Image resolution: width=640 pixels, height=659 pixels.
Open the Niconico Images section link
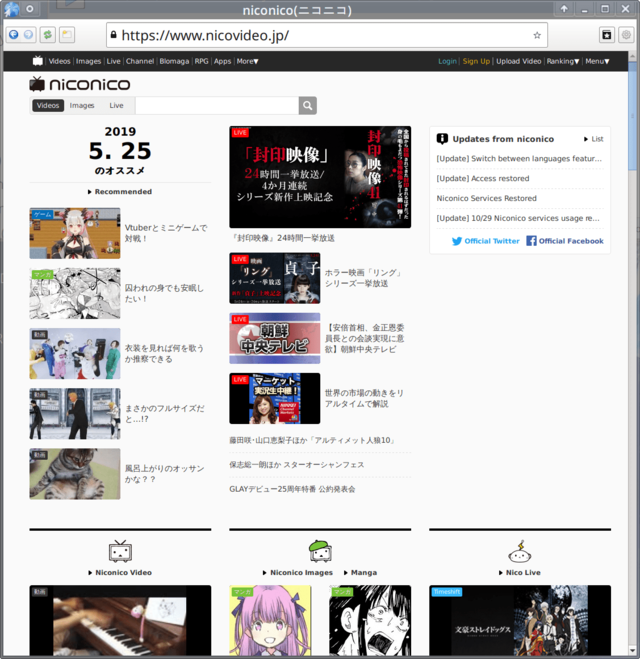click(298, 572)
